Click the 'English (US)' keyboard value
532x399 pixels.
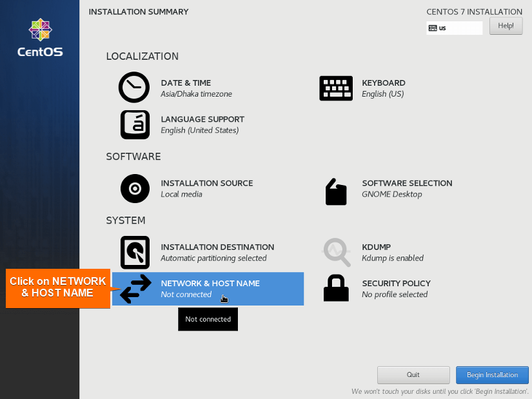382,94
